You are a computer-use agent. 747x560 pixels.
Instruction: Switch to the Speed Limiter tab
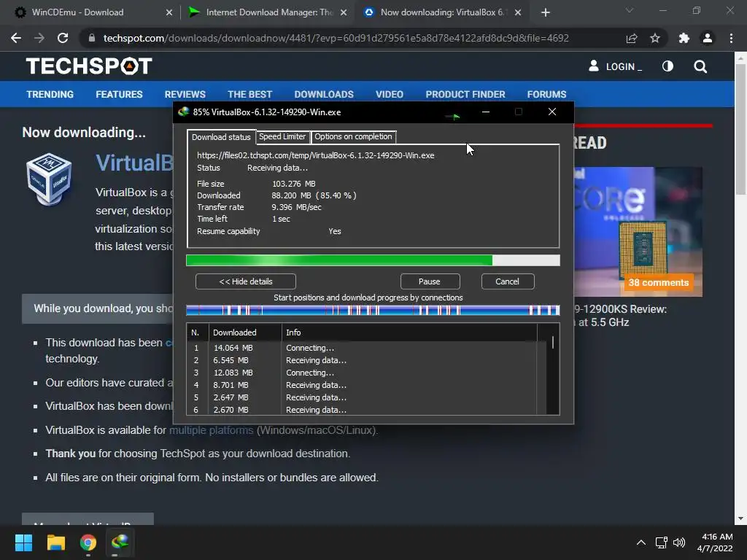[282, 136]
